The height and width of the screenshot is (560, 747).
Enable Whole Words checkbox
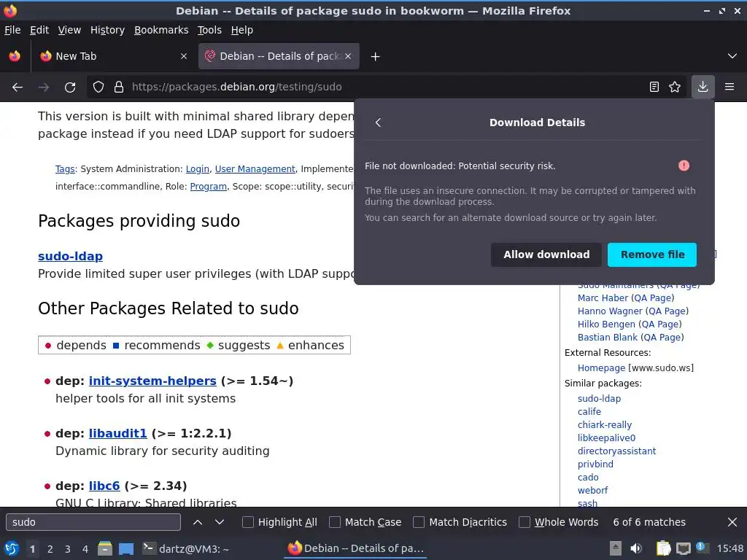click(524, 522)
